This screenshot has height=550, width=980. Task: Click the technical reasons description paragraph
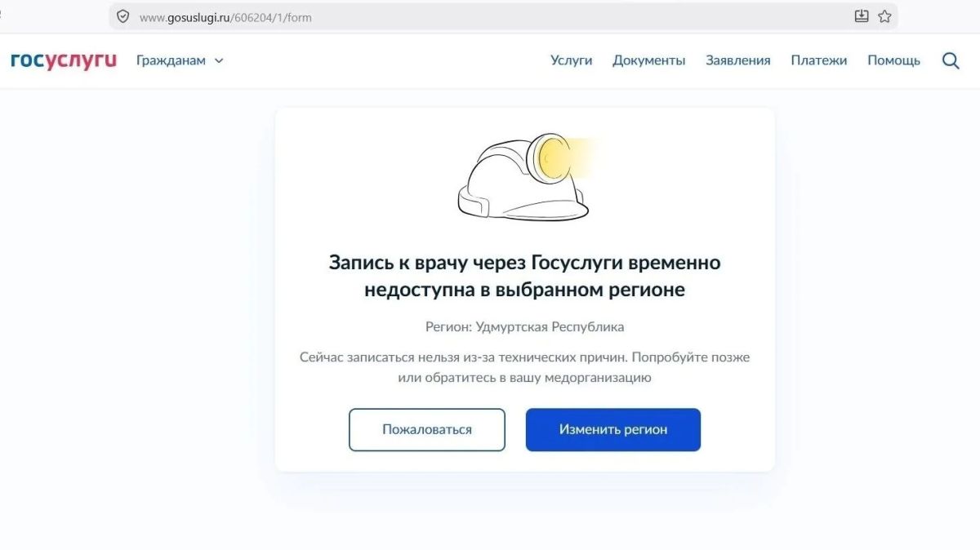(x=524, y=368)
